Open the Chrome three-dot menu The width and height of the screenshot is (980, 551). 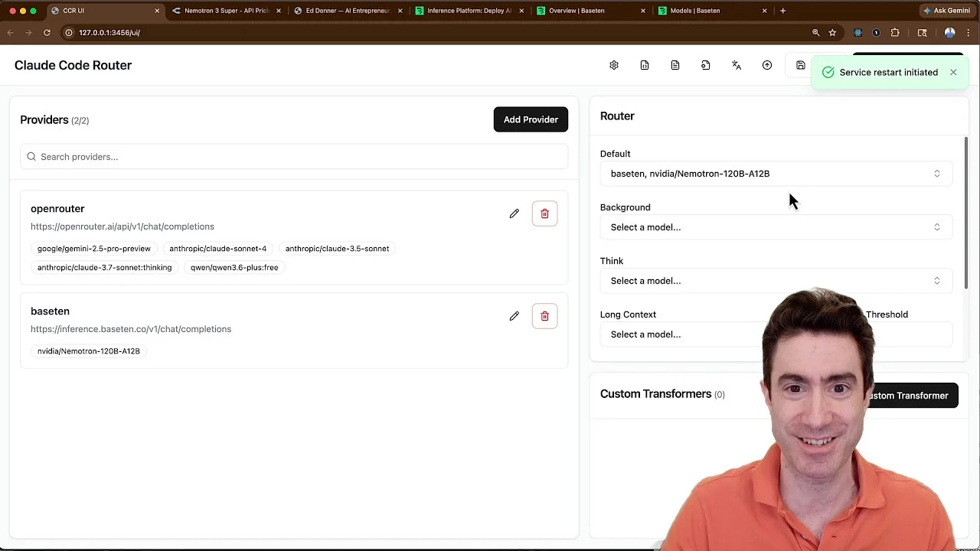click(x=969, y=32)
